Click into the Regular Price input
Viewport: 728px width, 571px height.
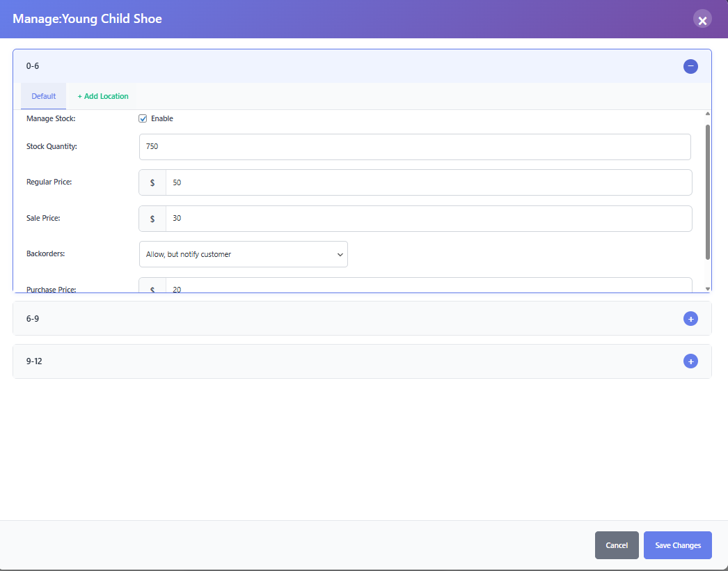click(428, 182)
